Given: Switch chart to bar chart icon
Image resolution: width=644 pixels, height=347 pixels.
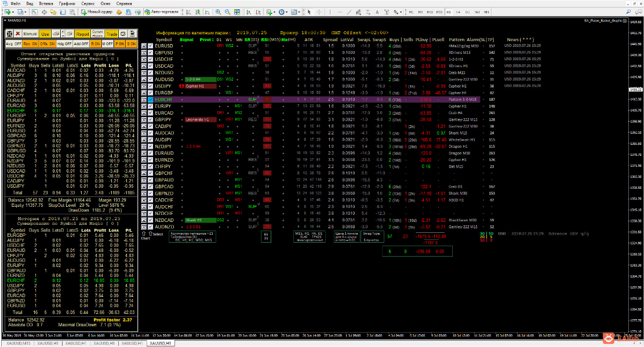Looking at the screenshot, I should coord(188,12).
